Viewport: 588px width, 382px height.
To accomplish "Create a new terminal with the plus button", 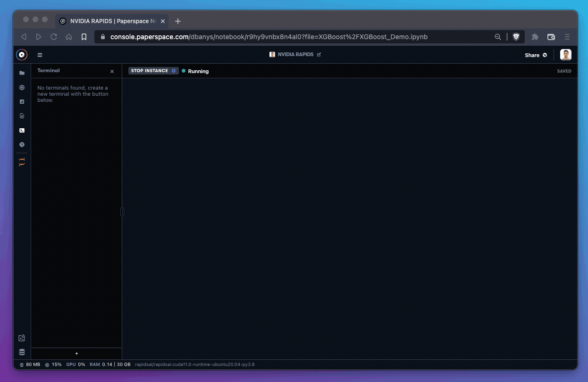I will 76,354.
